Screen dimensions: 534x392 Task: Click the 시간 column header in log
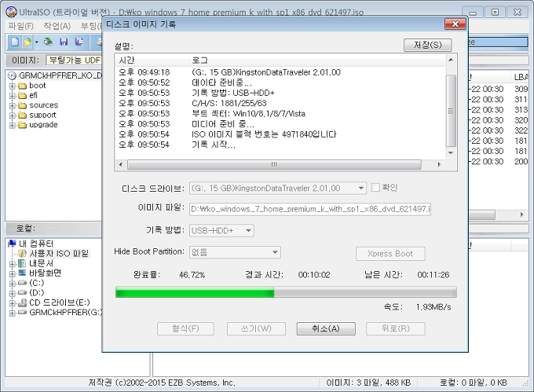(x=152, y=60)
